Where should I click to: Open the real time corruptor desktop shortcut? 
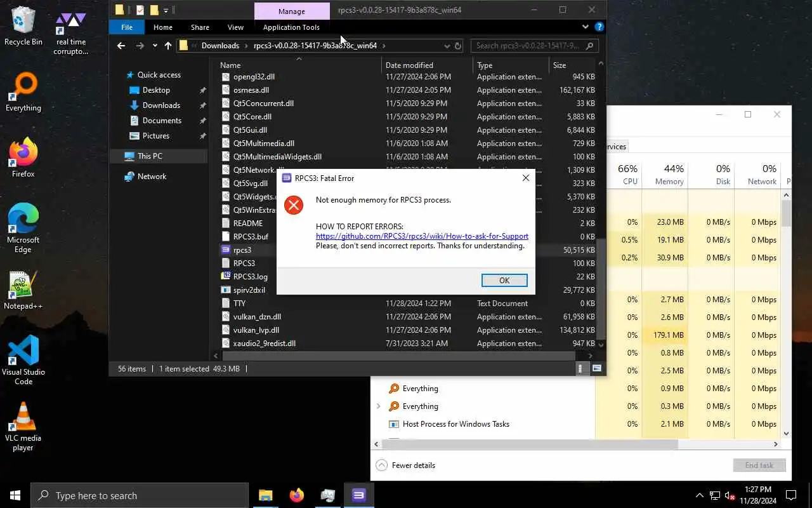point(70,33)
